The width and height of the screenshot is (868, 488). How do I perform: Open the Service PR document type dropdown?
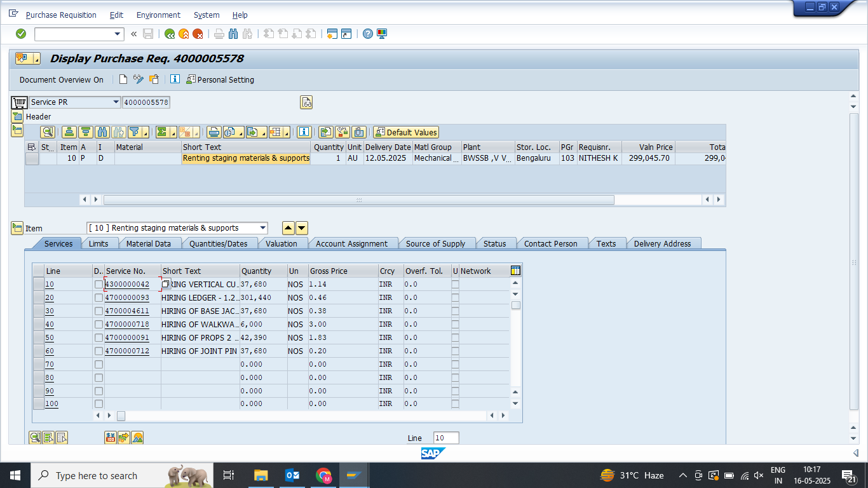(116, 102)
